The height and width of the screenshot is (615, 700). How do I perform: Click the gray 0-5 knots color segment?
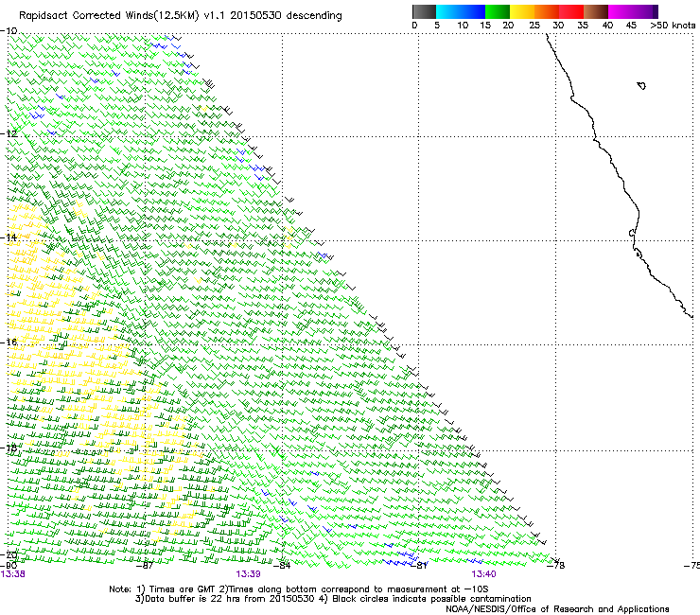[424, 11]
